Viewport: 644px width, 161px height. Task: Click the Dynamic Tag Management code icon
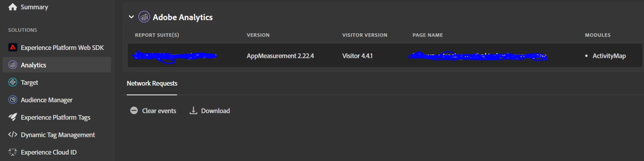[13, 135]
